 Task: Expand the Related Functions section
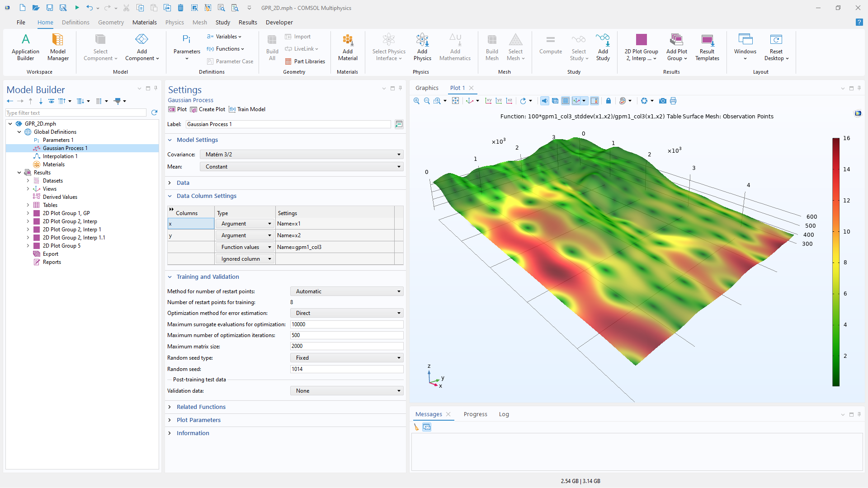pos(201,407)
